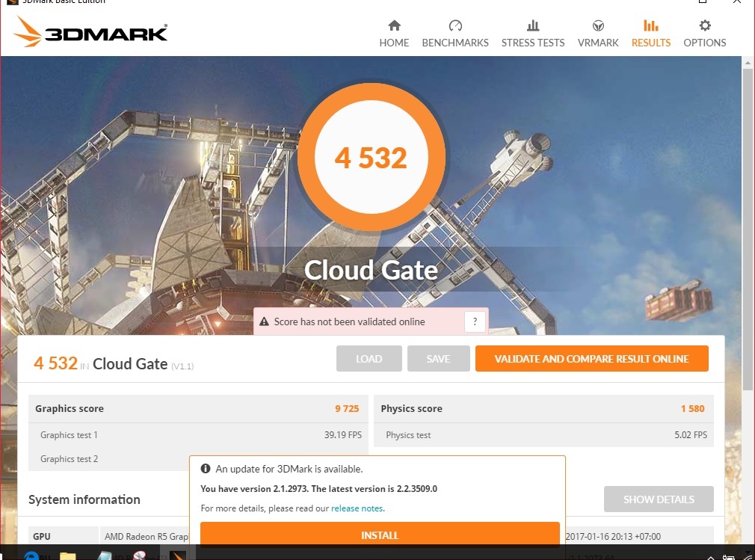Select the Graphics test 1 row
755x560 pixels.
(x=198, y=435)
